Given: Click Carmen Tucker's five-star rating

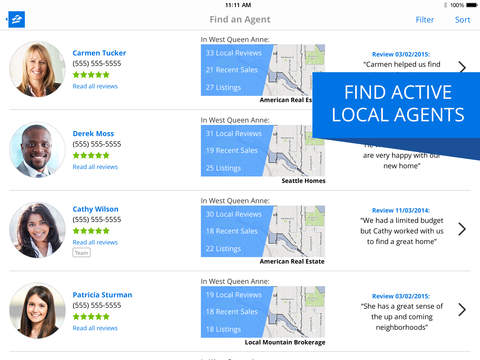Looking at the screenshot, I should point(91,75).
